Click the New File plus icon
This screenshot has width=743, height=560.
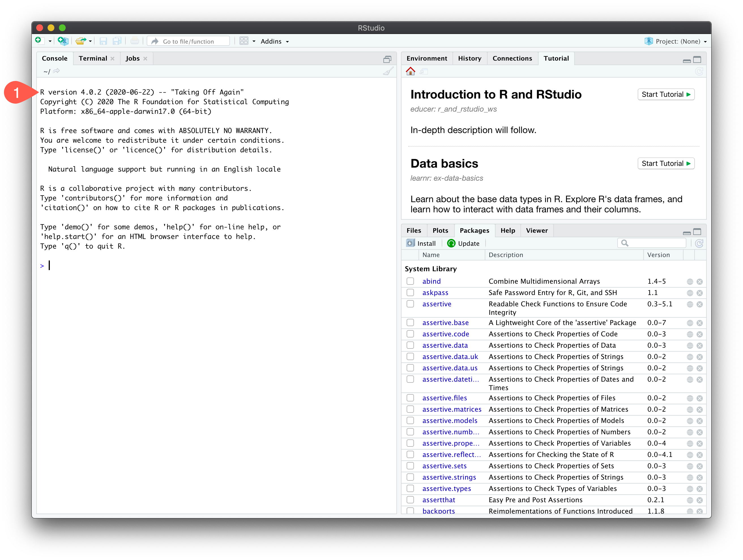pos(39,41)
